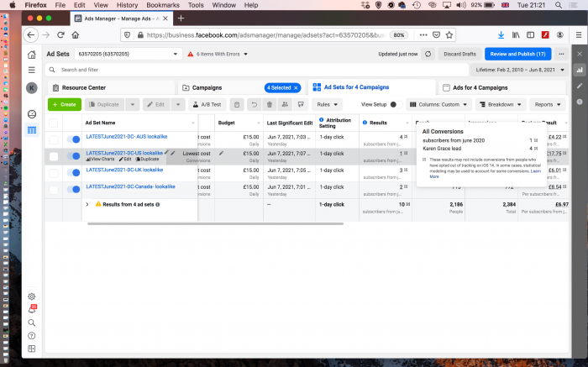Viewport: 588px width, 367px height.
Task: Click the budget pencil icon in US lookalike row
Action: point(221,154)
